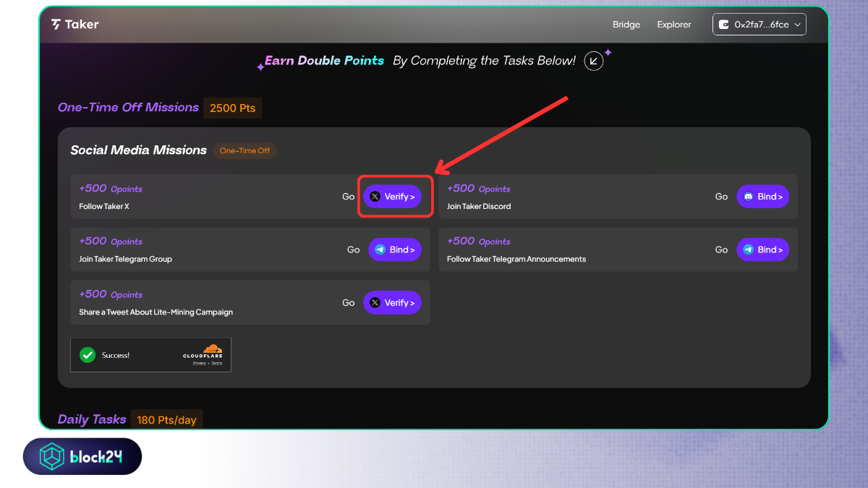Open Cloudflare Terms link
The height and width of the screenshot is (488, 868).
(217, 363)
